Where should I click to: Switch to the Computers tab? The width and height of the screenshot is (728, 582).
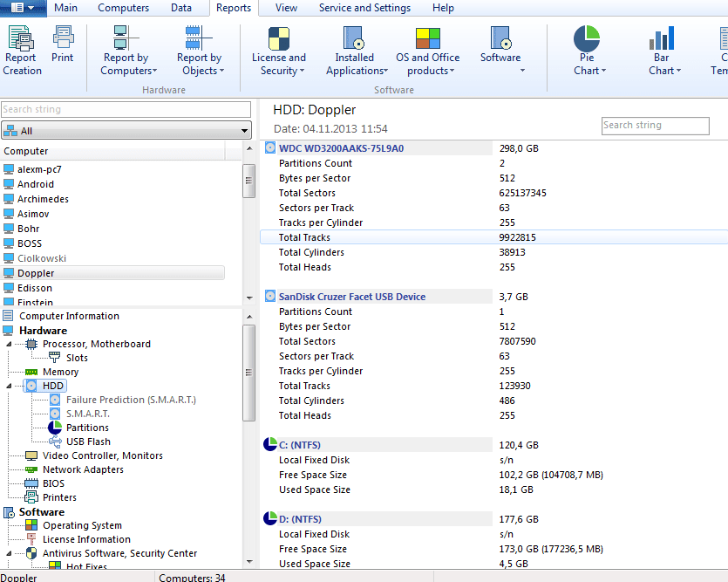[x=123, y=8]
